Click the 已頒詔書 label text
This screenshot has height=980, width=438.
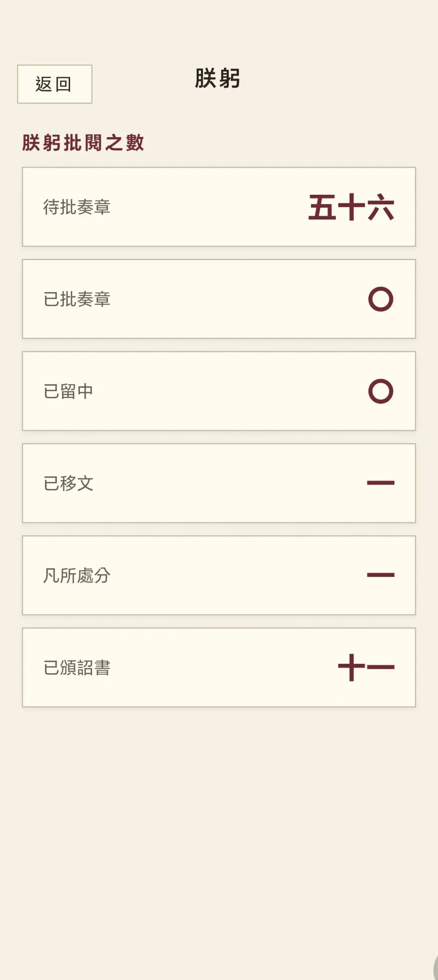pos(77,668)
